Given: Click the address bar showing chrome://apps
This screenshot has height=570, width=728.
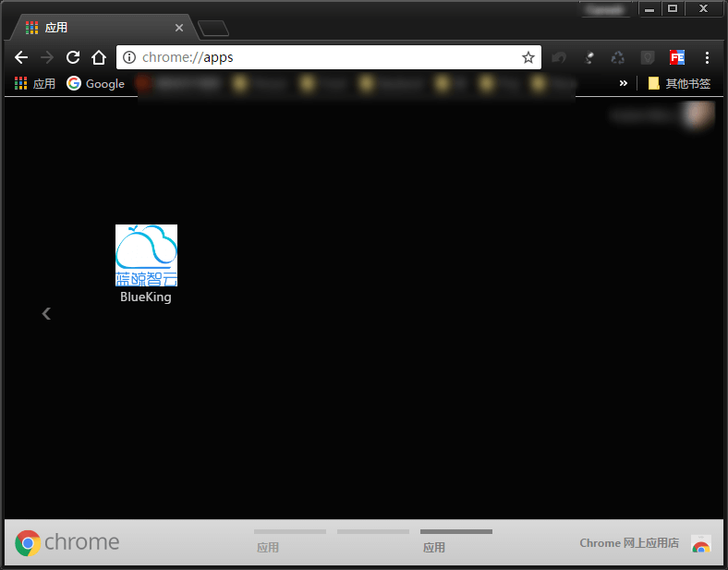Looking at the screenshot, I should tap(329, 57).
